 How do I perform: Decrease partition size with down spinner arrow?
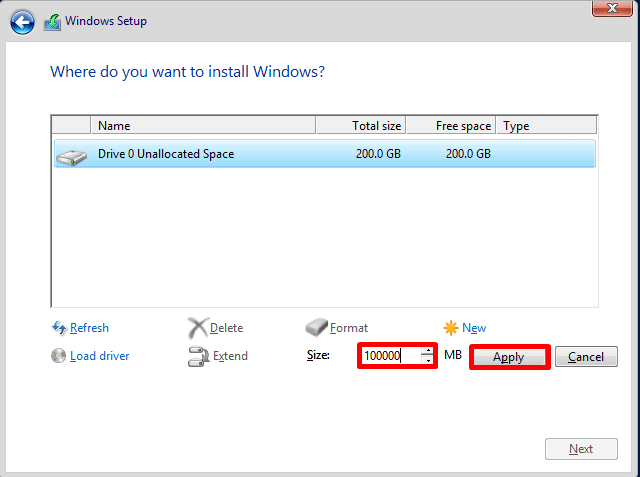(x=428, y=360)
